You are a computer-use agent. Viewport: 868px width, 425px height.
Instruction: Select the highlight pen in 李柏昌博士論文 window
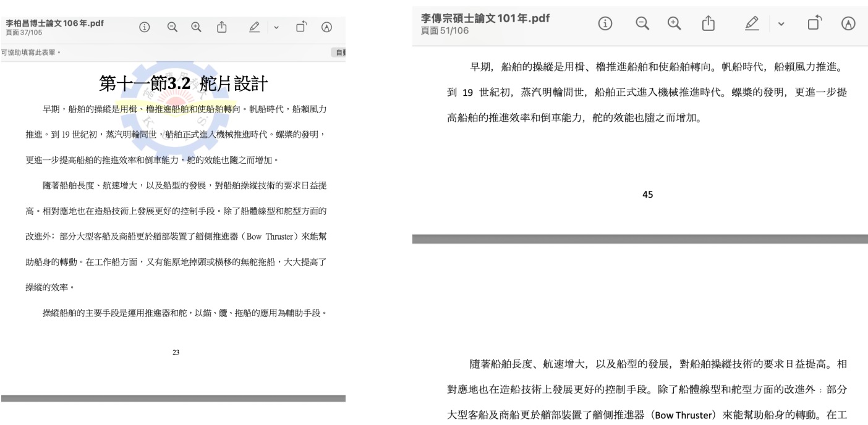pos(253,27)
